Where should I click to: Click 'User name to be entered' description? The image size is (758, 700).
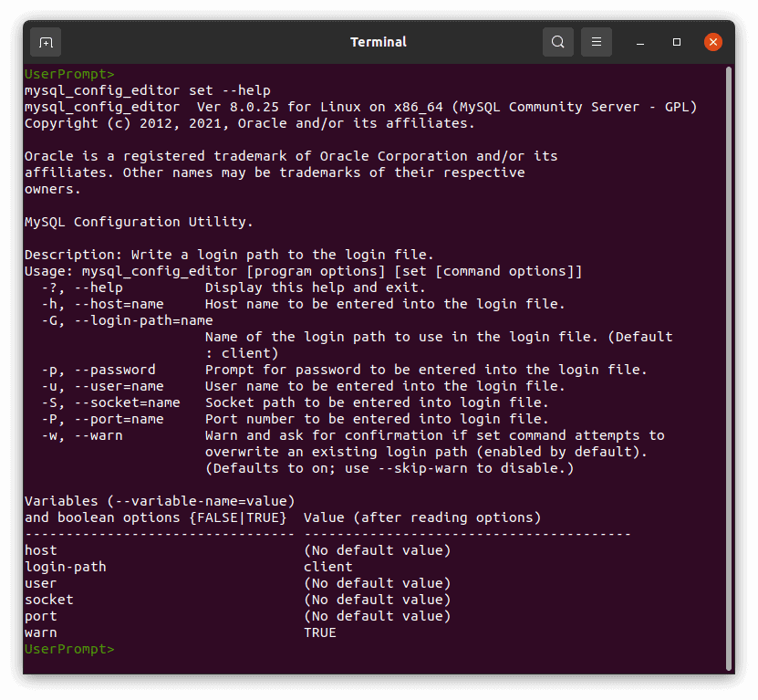[x=385, y=387]
